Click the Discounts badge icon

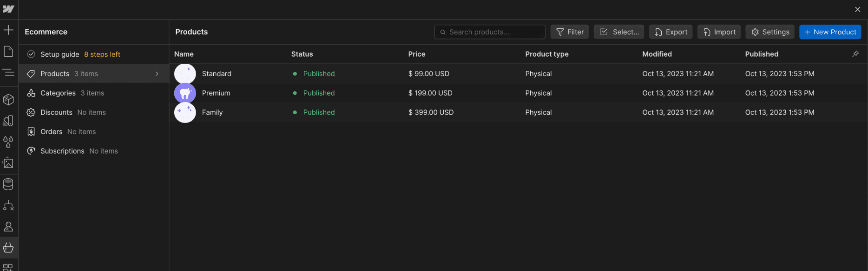click(31, 112)
